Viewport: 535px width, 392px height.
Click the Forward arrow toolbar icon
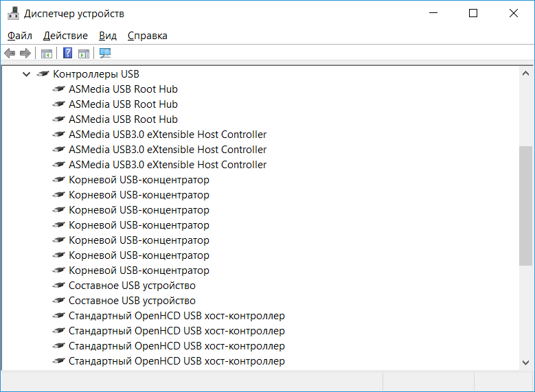(x=25, y=54)
